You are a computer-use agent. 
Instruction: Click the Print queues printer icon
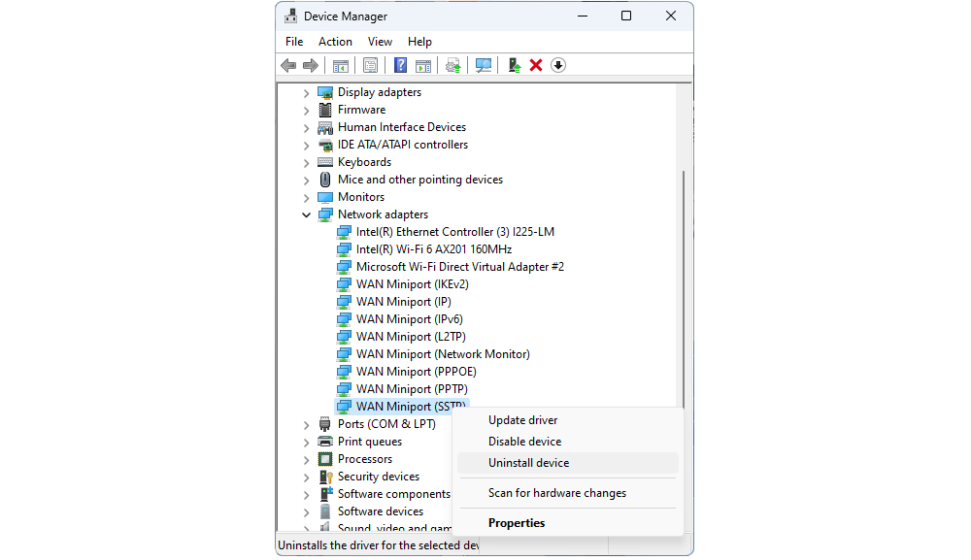325,442
